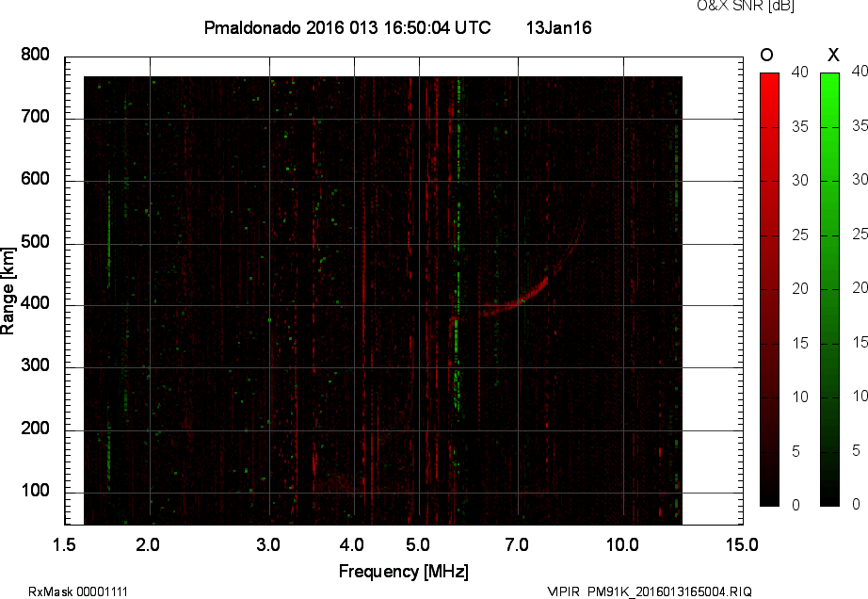This screenshot has width=868, height=599.
Task: Click the 2.0 MHz frequency tick label
Action: (148, 544)
